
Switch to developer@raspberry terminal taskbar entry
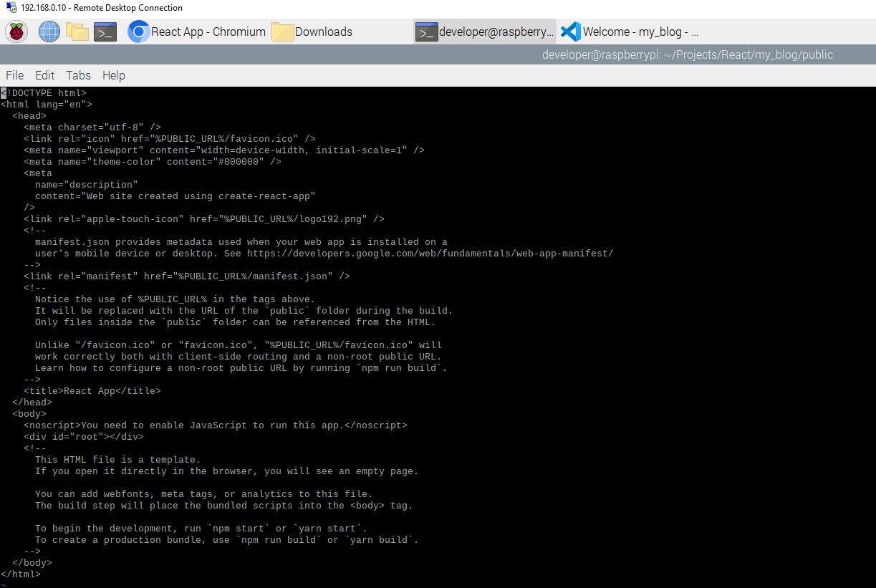click(485, 32)
